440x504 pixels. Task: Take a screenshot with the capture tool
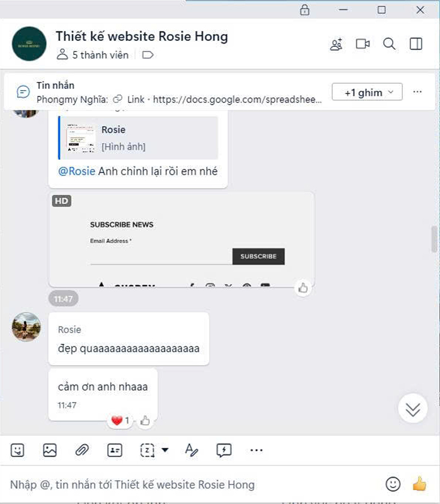point(148,450)
